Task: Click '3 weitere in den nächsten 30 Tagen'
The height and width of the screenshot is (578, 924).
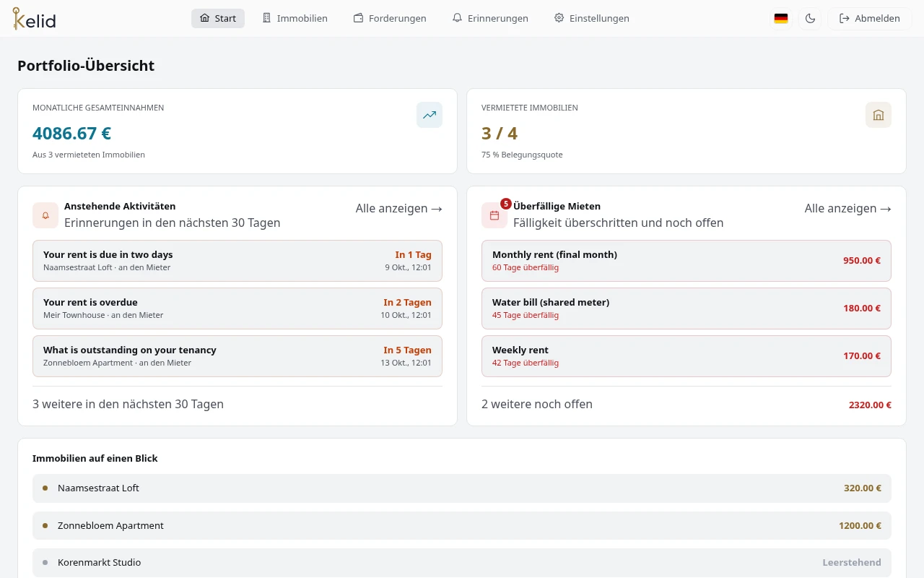Action: pyautogui.click(x=128, y=404)
